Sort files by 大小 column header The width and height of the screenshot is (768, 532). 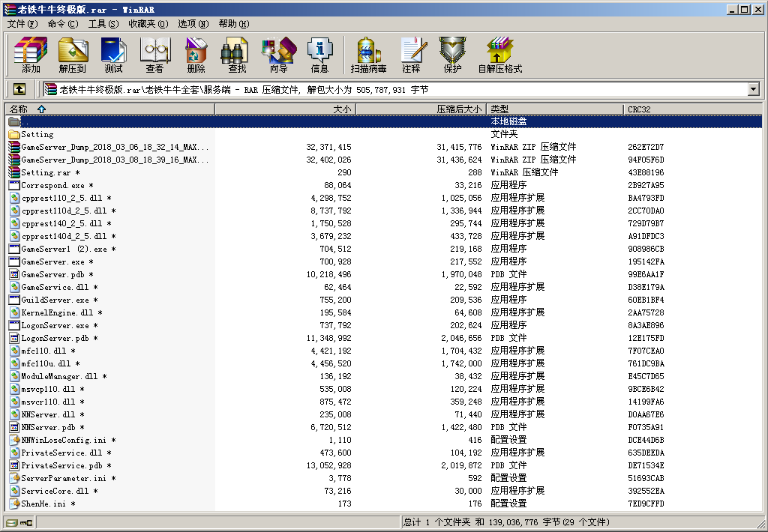tap(342, 109)
